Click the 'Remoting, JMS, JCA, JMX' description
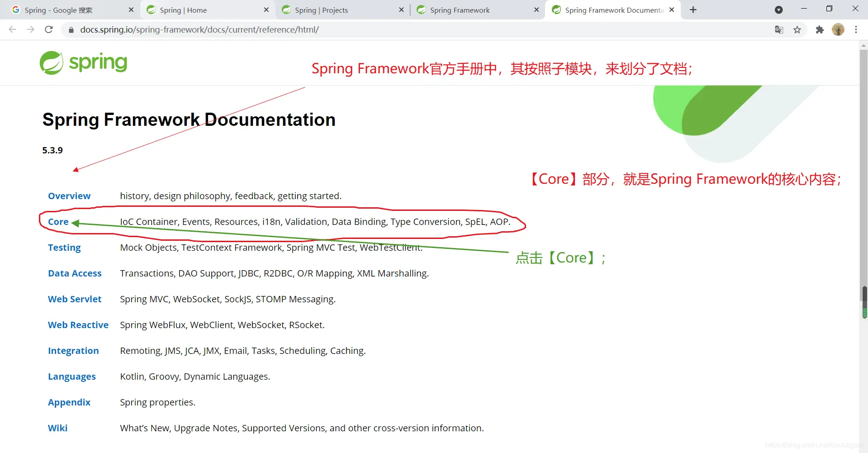The height and width of the screenshot is (453, 868). coord(243,351)
